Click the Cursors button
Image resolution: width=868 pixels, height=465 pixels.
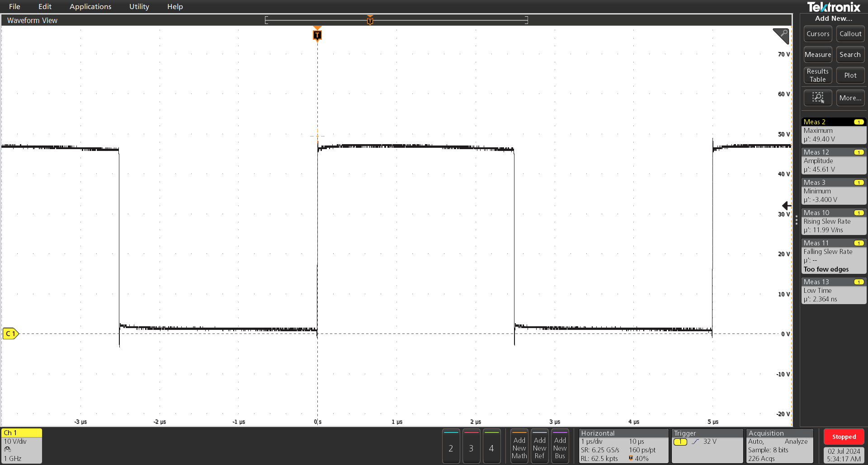817,34
